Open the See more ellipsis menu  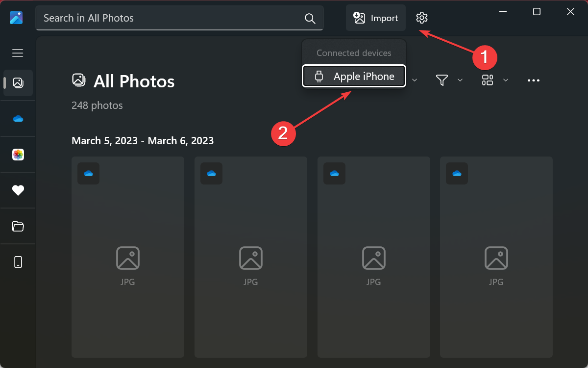(x=534, y=80)
